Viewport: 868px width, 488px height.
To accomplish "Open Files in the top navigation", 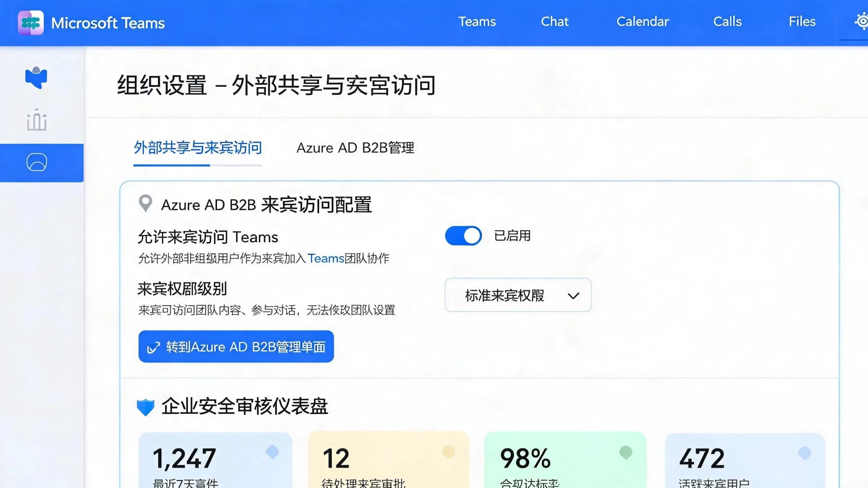I will click(x=802, y=22).
